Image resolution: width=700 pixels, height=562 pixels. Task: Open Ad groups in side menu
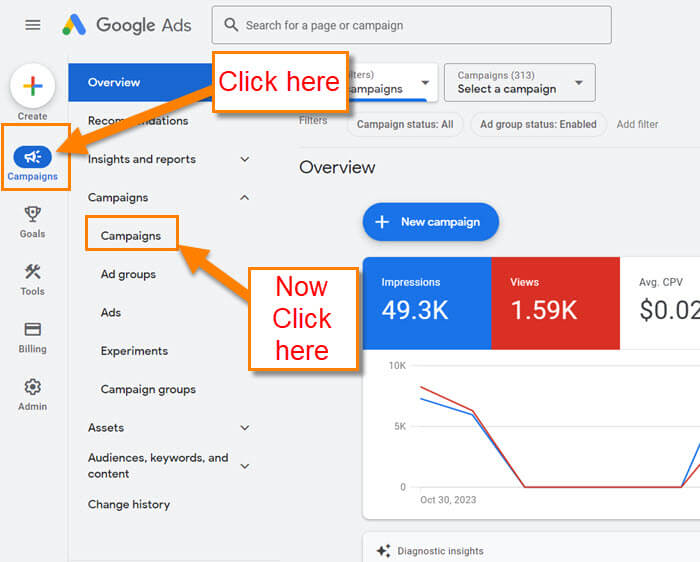[x=128, y=274]
